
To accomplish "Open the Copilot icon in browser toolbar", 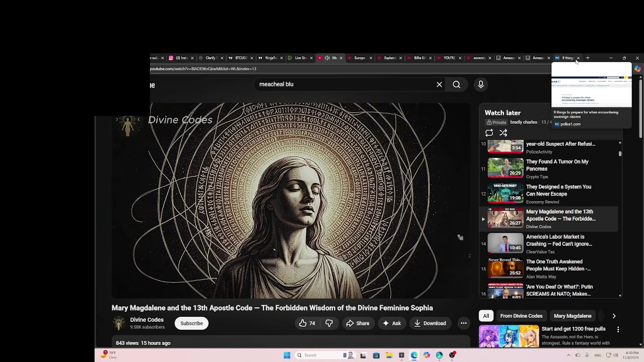I will [x=637, y=69].
